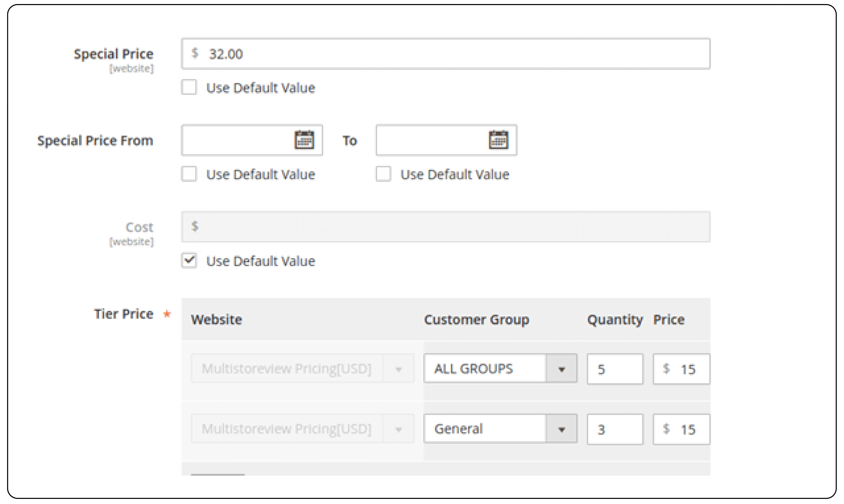Click the tier Price field in the General row

coord(682,429)
